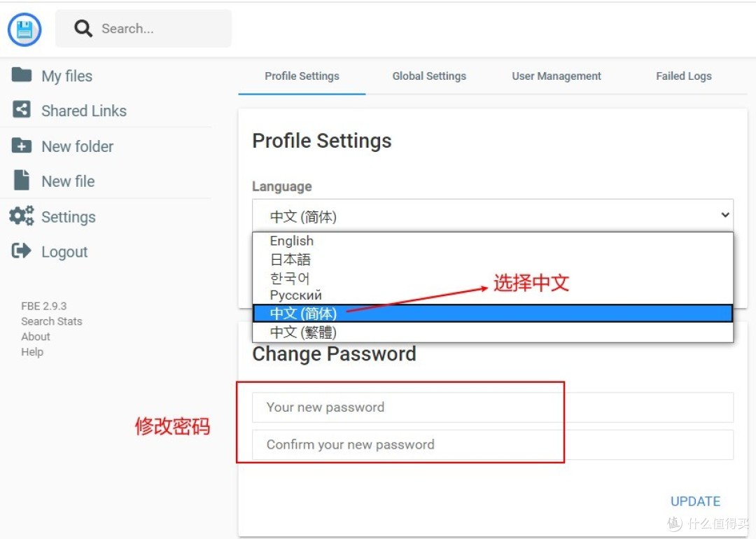Select Русский in language list
Screen dimensions: 756x539
[493, 295]
